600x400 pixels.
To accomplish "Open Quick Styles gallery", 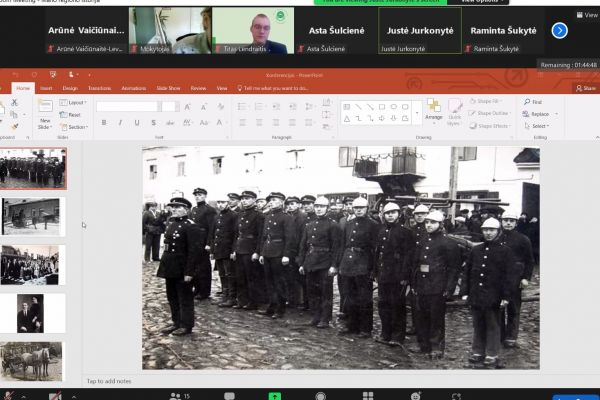I will coord(455,112).
